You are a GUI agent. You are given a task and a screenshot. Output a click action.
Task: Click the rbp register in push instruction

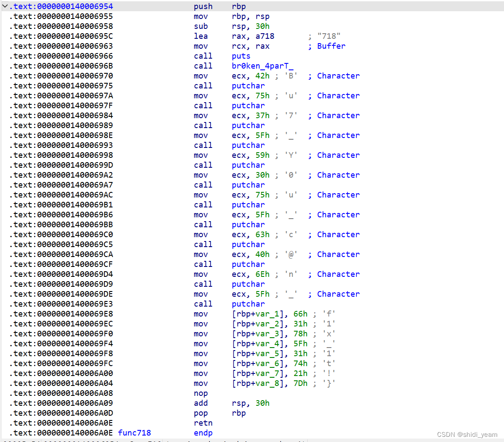click(x=239, y=6)
